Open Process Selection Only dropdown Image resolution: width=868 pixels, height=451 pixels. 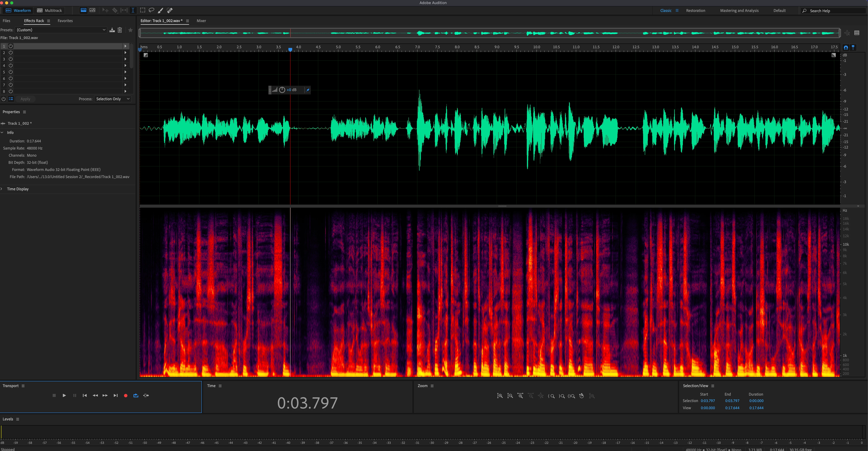point(113,99)
